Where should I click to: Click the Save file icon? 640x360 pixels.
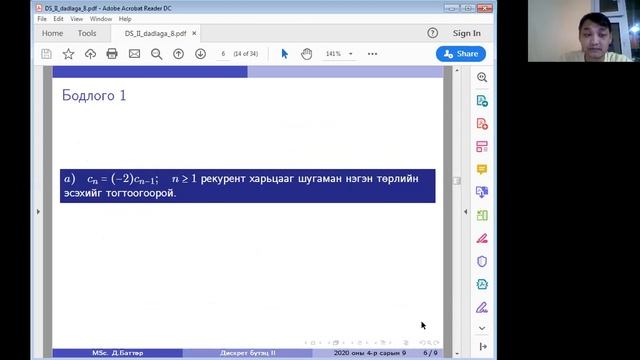46,54
